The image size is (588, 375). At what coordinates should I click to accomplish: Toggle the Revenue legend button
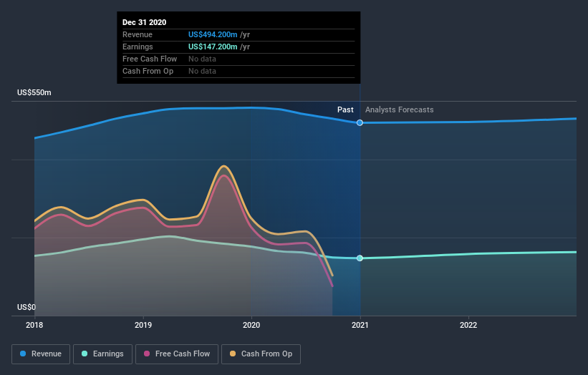tap(41, 354)
